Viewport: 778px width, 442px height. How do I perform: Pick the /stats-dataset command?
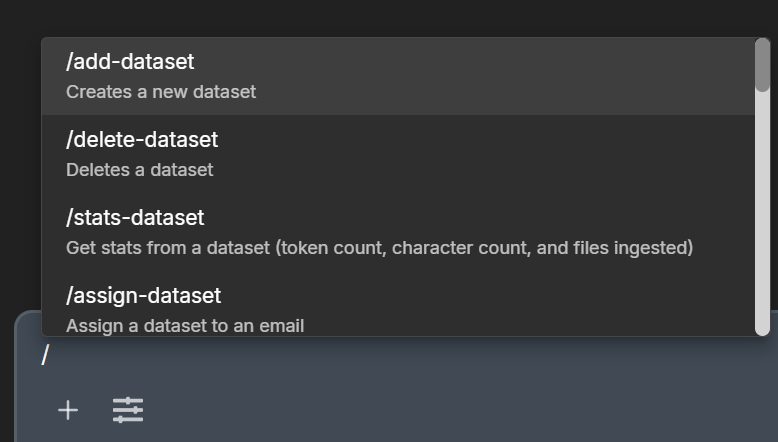pos(135,218)
